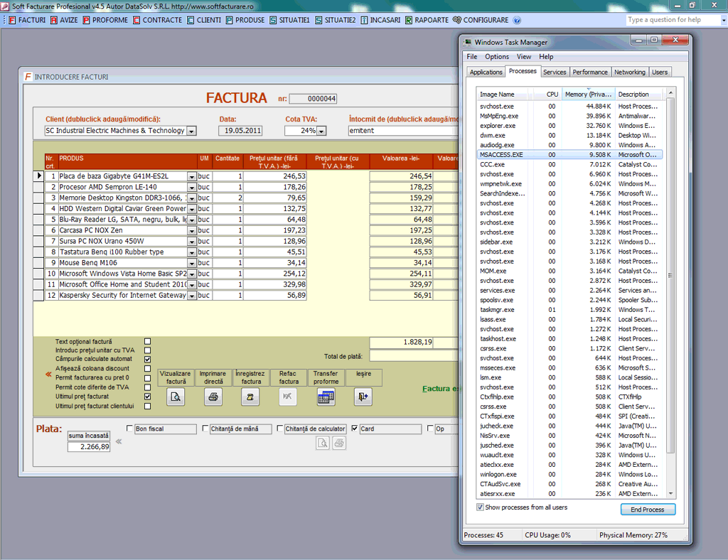Click the double-arrow next to suma incasata
Screen dimensions: 728x560
119,441
